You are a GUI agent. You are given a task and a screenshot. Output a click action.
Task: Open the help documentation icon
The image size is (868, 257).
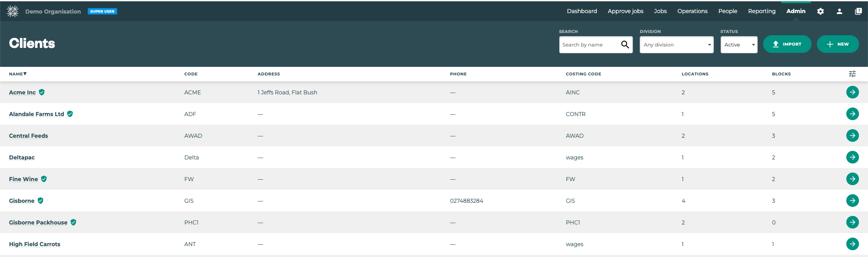click(858, 11)
